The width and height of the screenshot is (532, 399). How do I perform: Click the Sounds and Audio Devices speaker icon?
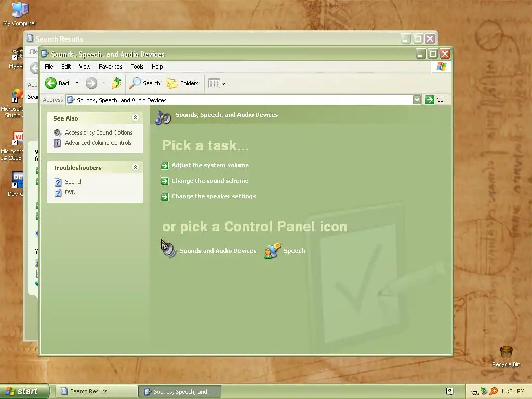click(x=169, y=250)
